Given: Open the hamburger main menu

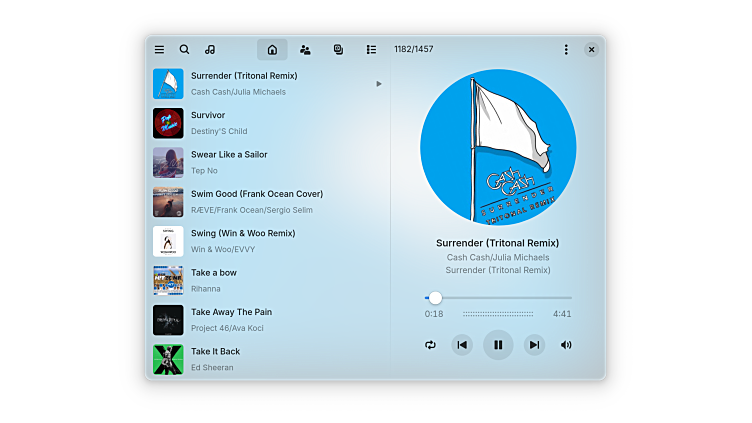Looking at the screenshot, I should point(159,49).
